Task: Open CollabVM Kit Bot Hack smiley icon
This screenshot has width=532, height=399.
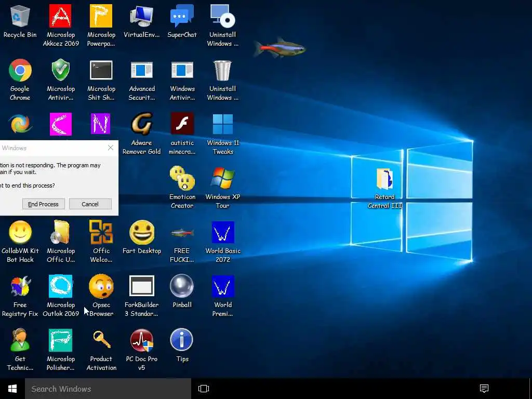Action: coord(20,232)
